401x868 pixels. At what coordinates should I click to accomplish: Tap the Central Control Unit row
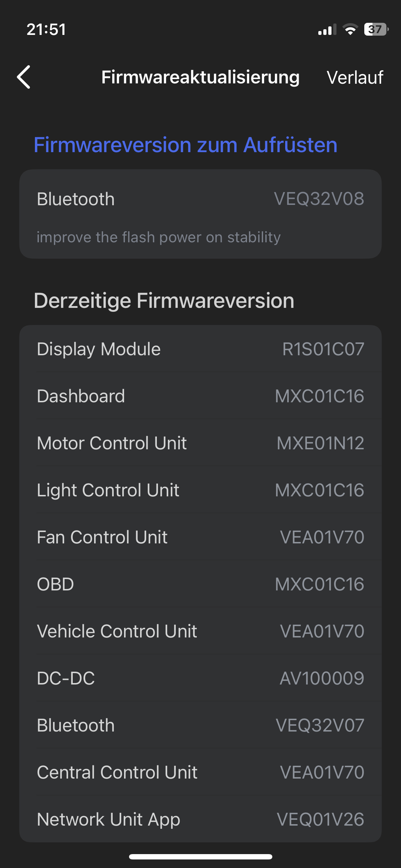pos(200,772)
